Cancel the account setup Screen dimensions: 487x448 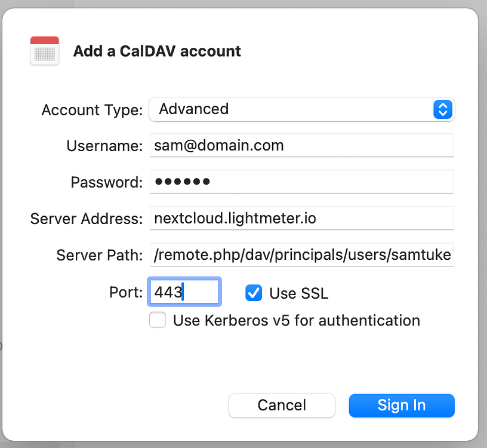pyautogui.click(x=282, y=406)
